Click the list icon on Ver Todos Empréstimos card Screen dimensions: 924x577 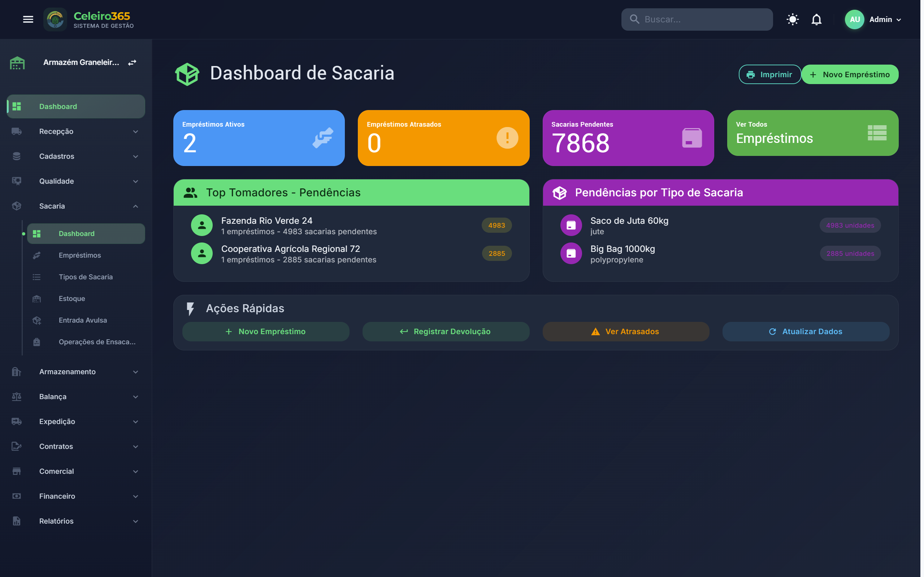point(877,133)
